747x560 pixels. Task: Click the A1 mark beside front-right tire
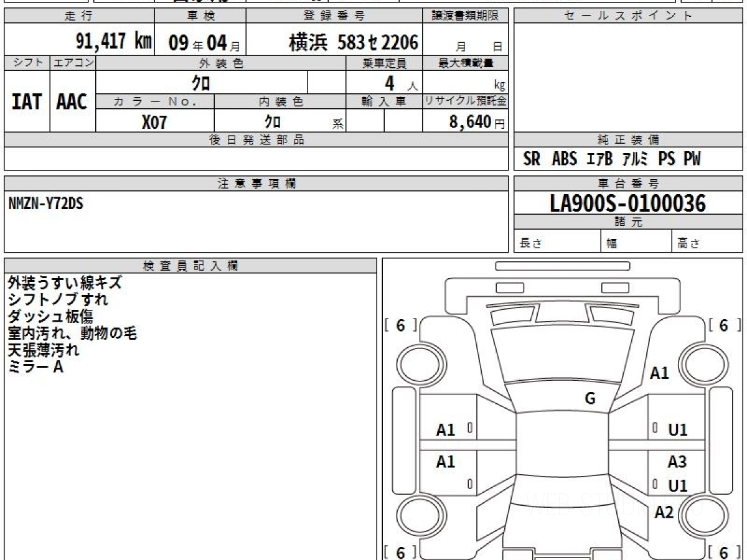(x=659, y=373)
